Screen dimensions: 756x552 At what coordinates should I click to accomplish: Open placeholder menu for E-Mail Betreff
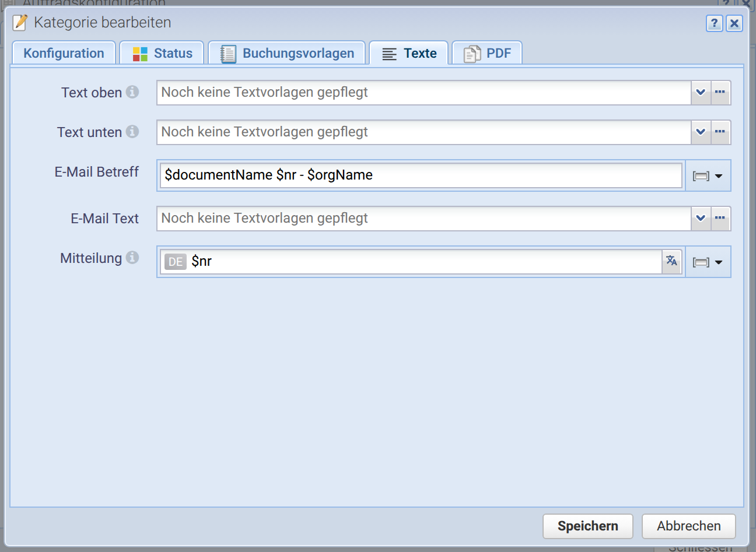point(708,176)
